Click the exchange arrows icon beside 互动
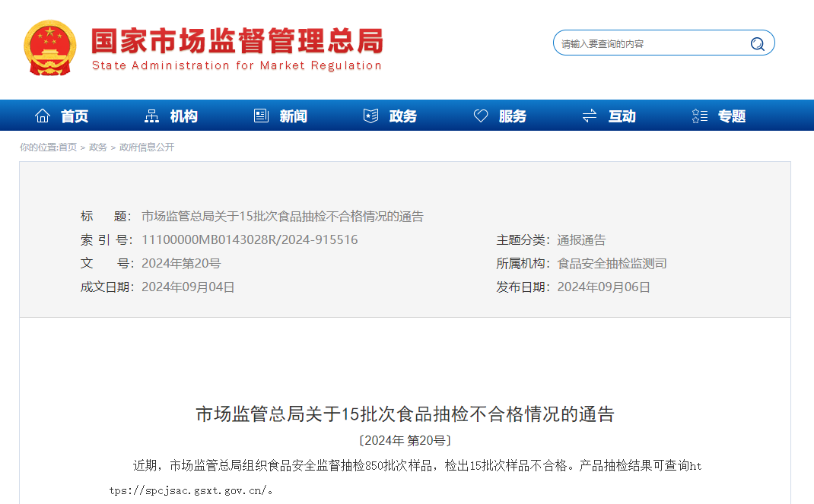Image resolution: width=814 pixels, height=504 pixels. pos(590,116)
